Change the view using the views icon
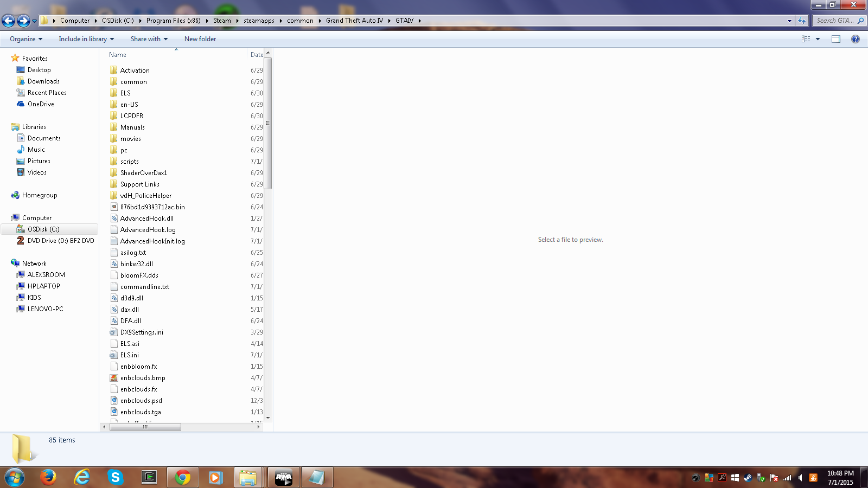 [x=806, y=39]
